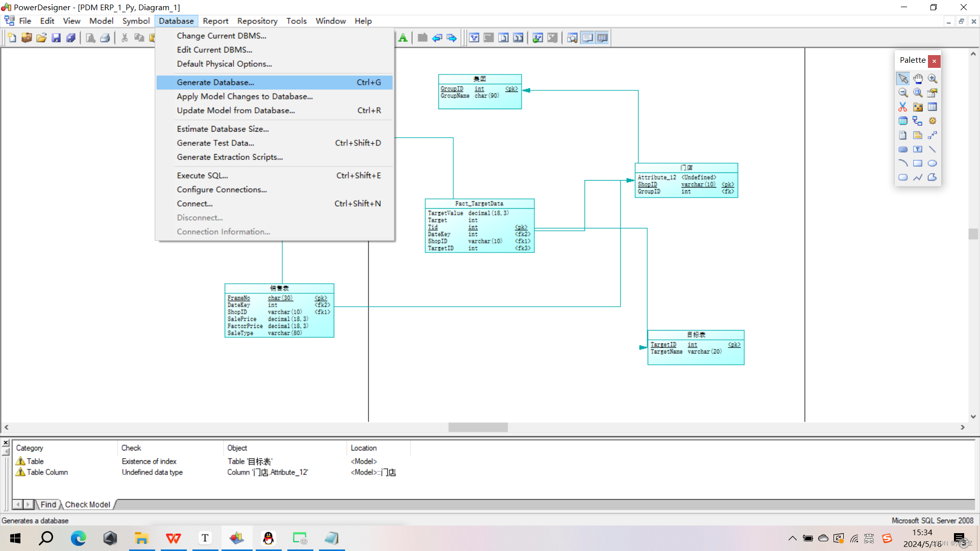The width and height of the screenshot is (980, 551).
Task: Select the Package tool in Palette
Action: coord(918,107)
